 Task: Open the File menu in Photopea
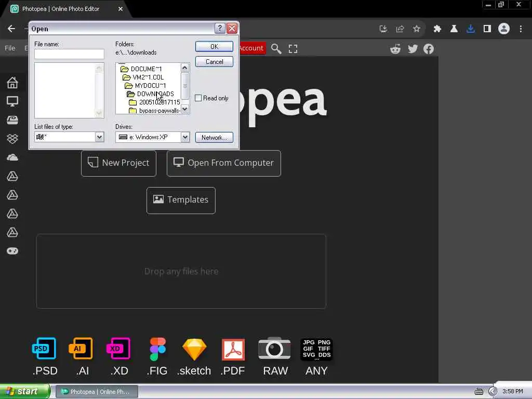(10, 48)
